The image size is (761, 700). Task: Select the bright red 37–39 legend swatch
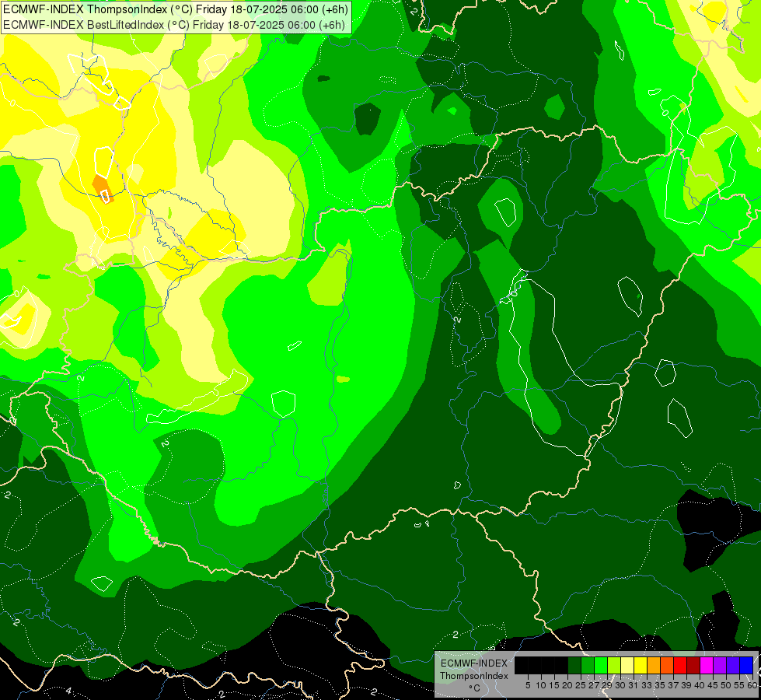tap(680, 665)
